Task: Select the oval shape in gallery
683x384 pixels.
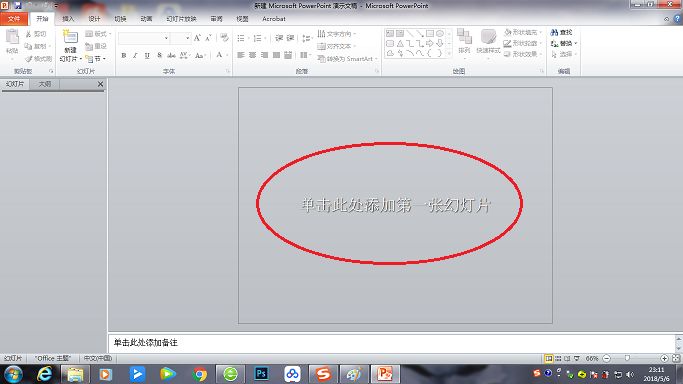Action: (440, 34)
